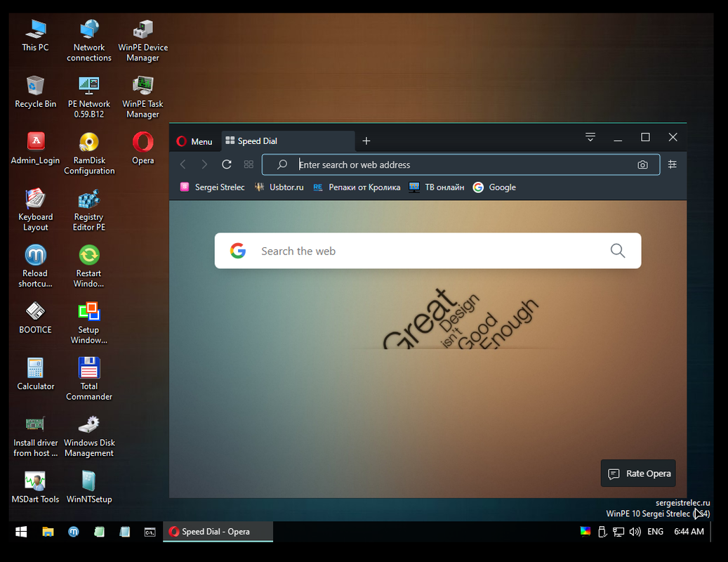The height and width of the screenshot is (562, 728).
Task: Launch Total Commander desktop shortcut
Action: pyautogui.click(x=89, y=379)
